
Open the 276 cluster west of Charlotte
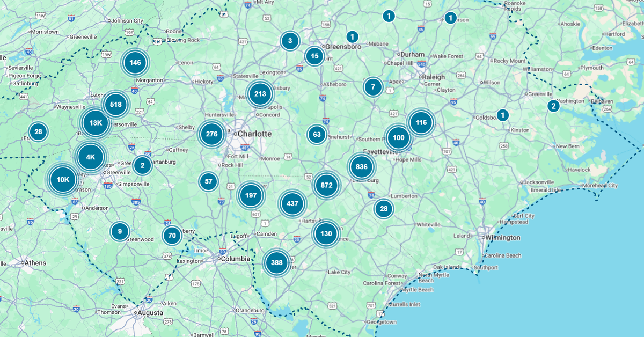pyautogui.click(x=211, y=134)
